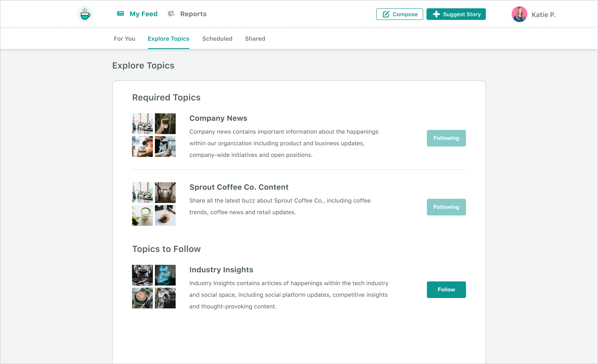Open the Scheduled tab

pyautogui.click(x=217, y=39)
